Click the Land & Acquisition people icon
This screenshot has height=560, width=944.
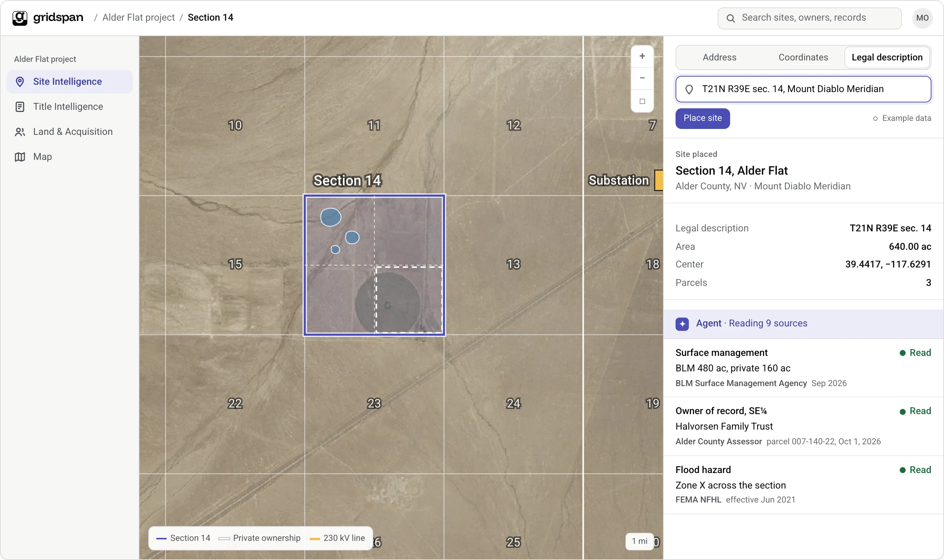pyautogui.click(x=20, y=132)
